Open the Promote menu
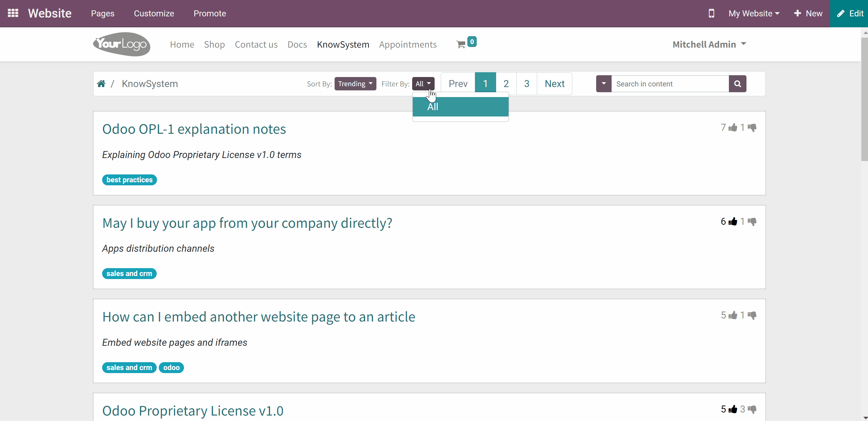Screen dimensions: 868x421 [x=210, y=13]
